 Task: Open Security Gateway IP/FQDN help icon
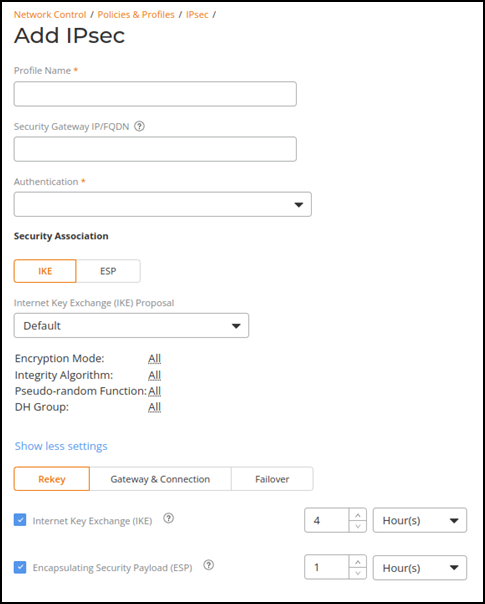(139, 126)
